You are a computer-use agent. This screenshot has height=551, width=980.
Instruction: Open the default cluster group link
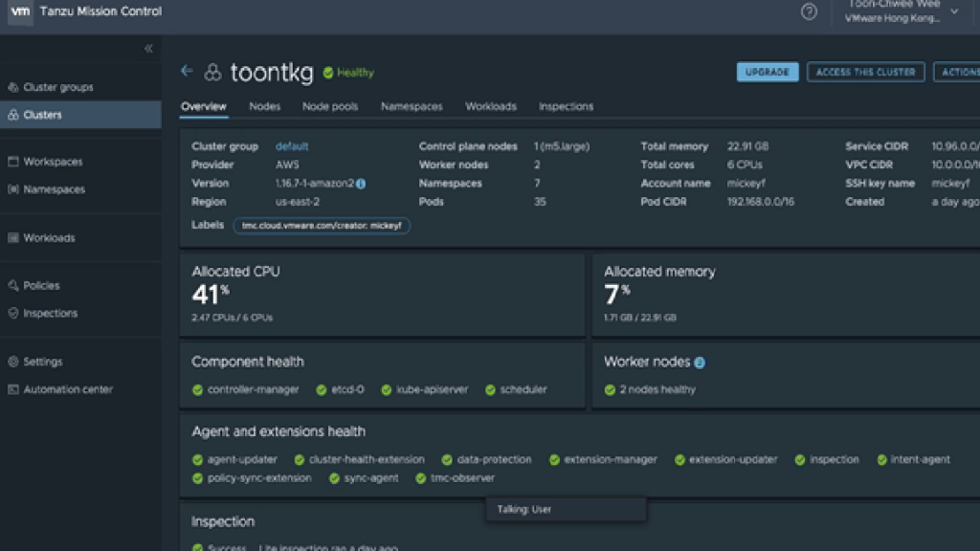(x=292, y=146)
